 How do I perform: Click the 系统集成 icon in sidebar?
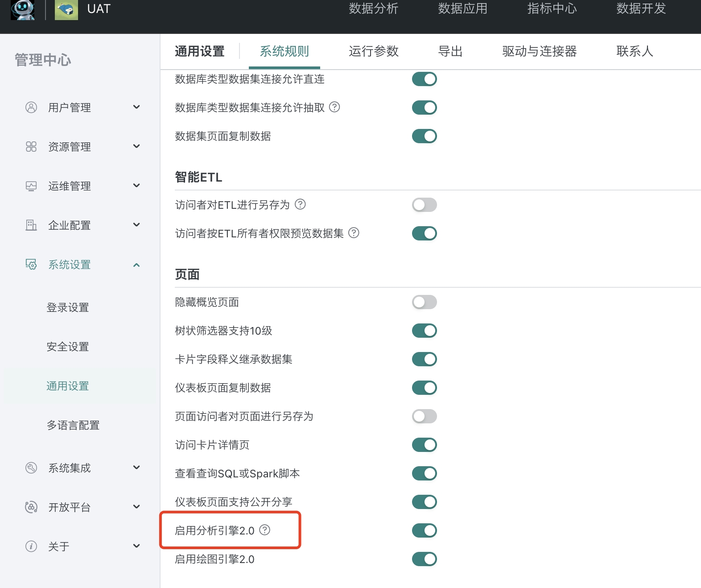click(31, 468)
